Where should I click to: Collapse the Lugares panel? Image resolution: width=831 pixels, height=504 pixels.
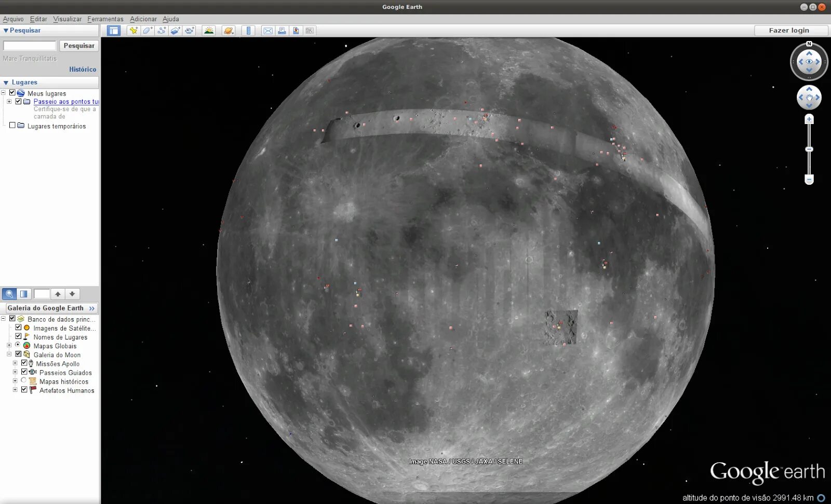pos(6,83)
